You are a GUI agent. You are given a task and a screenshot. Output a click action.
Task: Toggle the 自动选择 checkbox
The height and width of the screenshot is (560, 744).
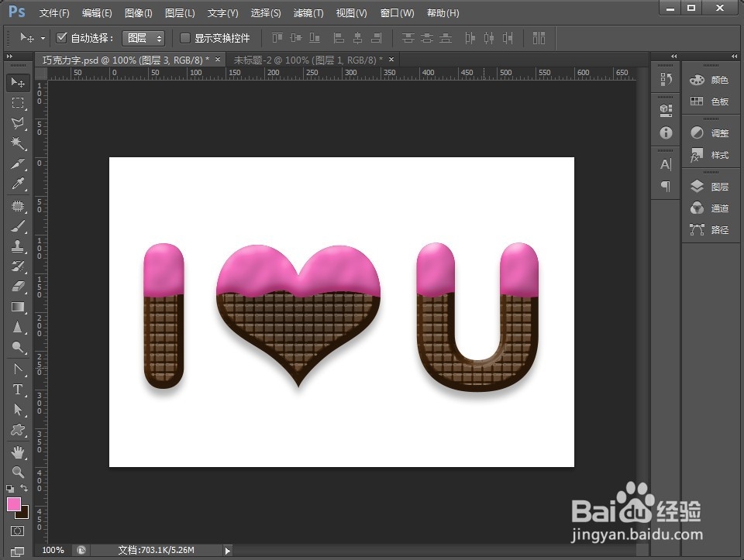(61, 37)
